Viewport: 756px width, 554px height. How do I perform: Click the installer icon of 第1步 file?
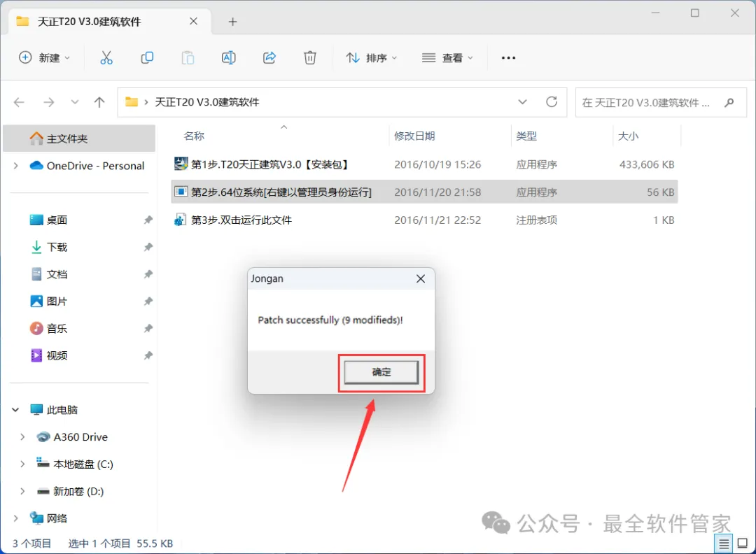point(181,164)
